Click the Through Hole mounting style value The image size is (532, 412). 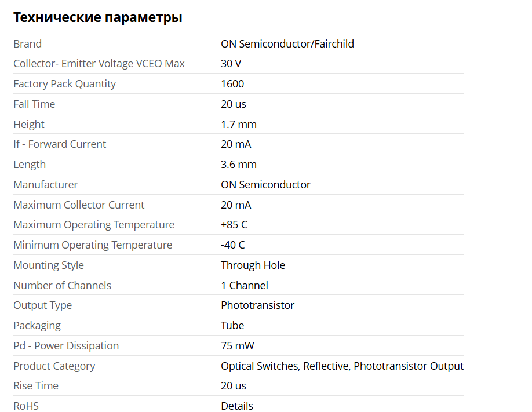[253, 265]
